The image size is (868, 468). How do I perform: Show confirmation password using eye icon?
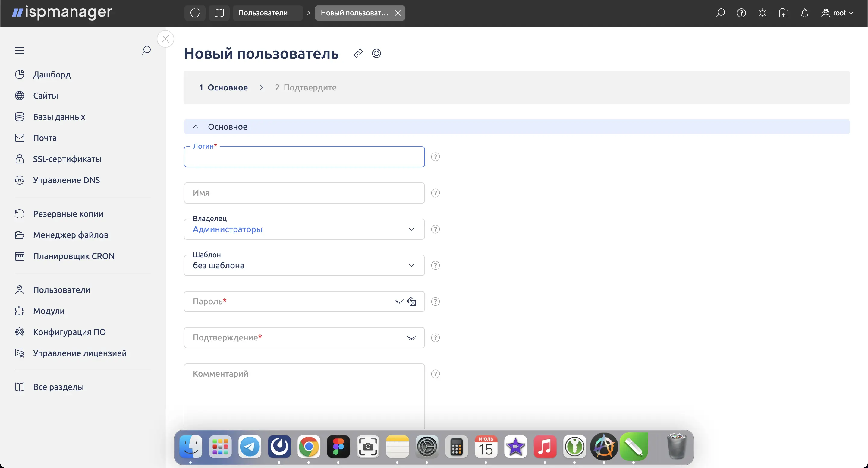coord(411,337)
